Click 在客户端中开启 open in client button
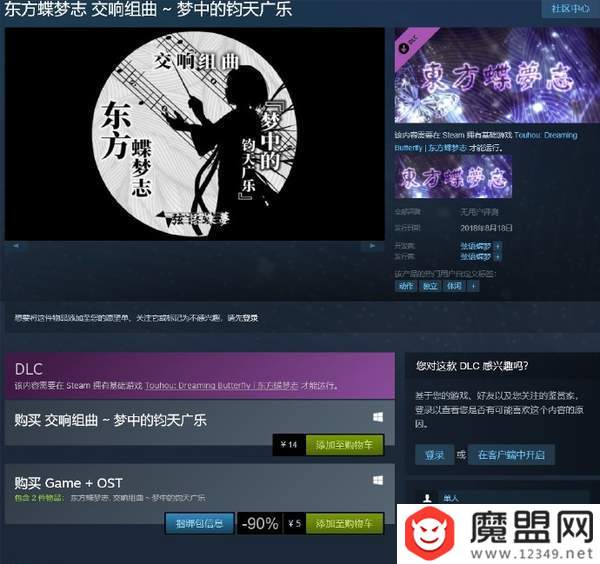 coord(511,455)
